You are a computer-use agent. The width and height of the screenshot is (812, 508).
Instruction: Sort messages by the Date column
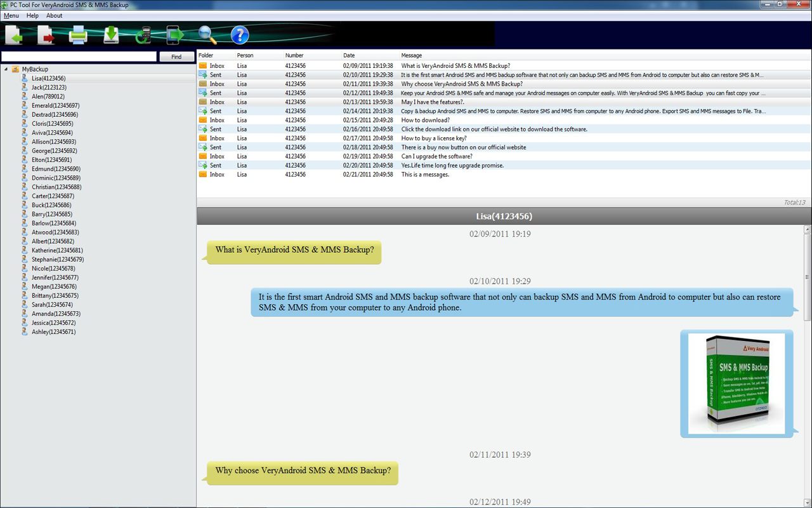pos(349,55)
